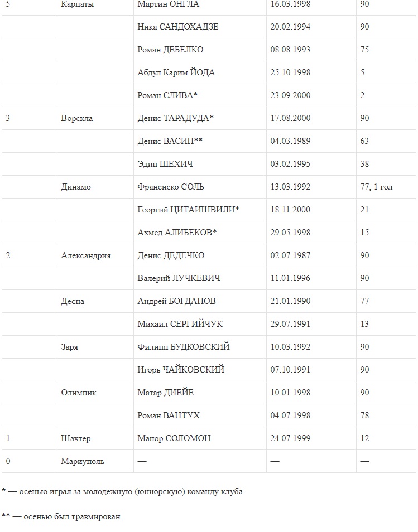Click the player name Мартин ОНГЛА
The width and height of the screenshot is (418, 532).
pyautogui.click(x=168, y=4)
